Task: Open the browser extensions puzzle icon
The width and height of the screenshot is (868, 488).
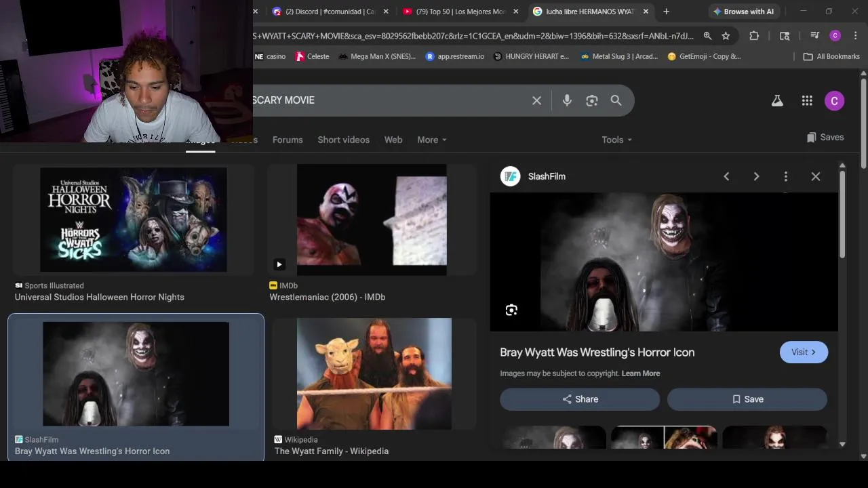Action: 754,36
